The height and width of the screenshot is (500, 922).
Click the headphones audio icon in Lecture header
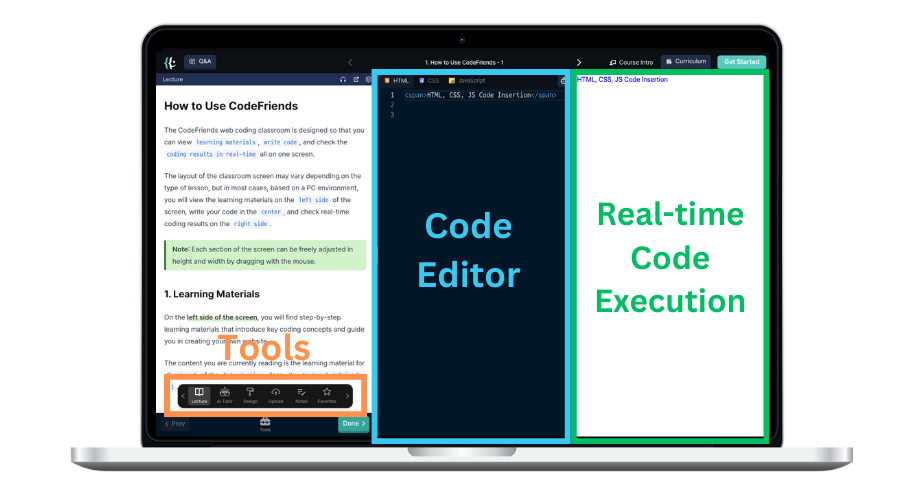(x=343, y=79)
